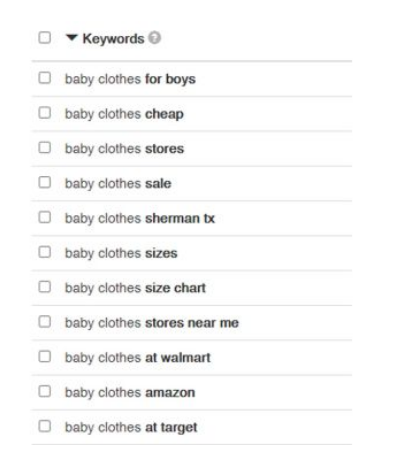Click the 'baby clothes at target' keyword
This screenshot has height=461, width=402.
[x=131, y=428]
